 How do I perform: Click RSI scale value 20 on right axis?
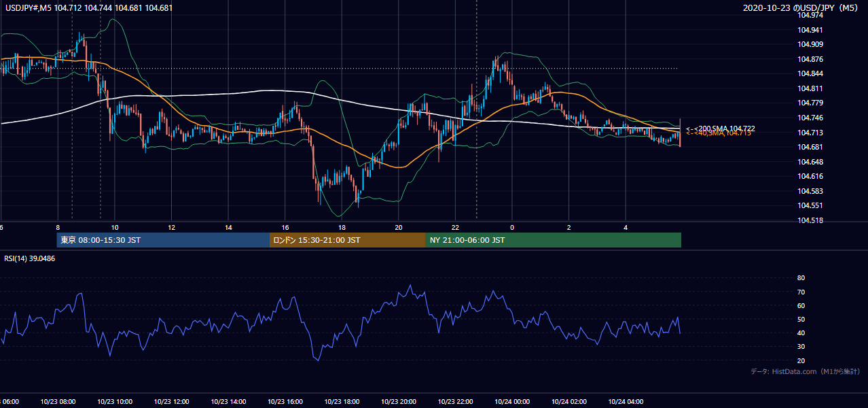pyautogui.click(x=801, y=361)
